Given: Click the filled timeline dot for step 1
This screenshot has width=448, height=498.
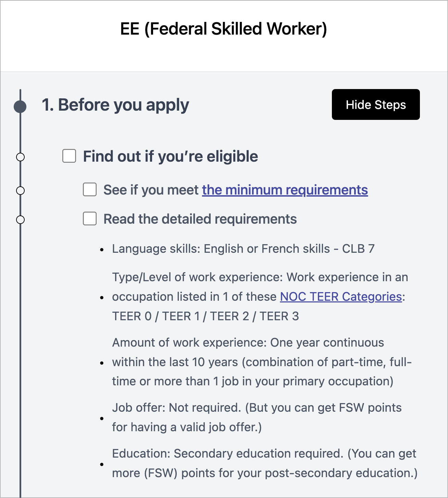Looking at the screenshot, I should pyautogui.click(x=20, y=107).
